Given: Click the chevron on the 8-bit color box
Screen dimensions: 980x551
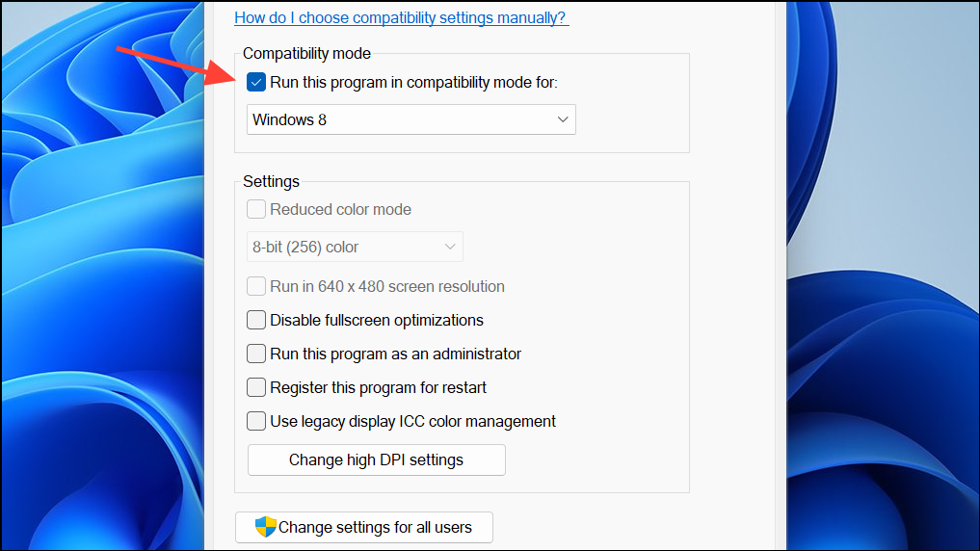Looking at the screenshot, I should 450,248.
